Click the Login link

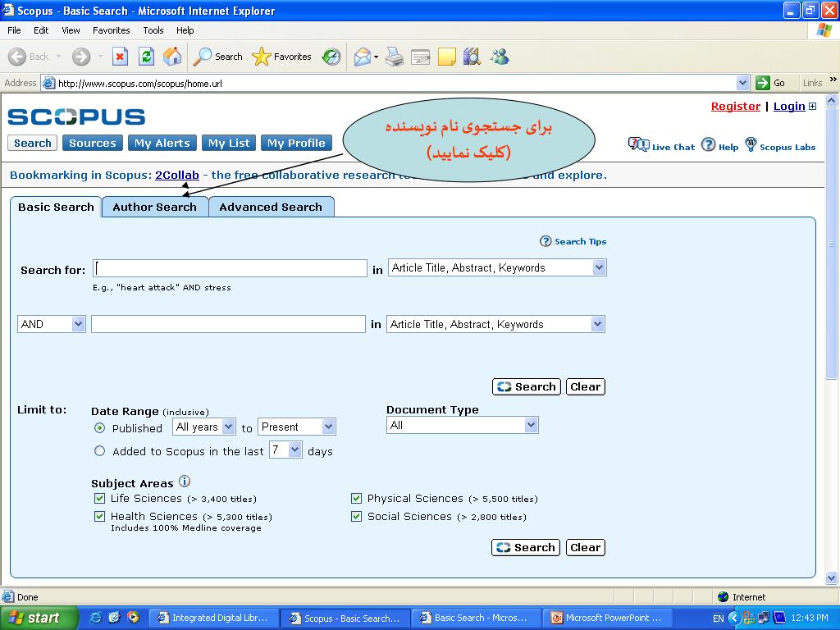click(789, 106)
